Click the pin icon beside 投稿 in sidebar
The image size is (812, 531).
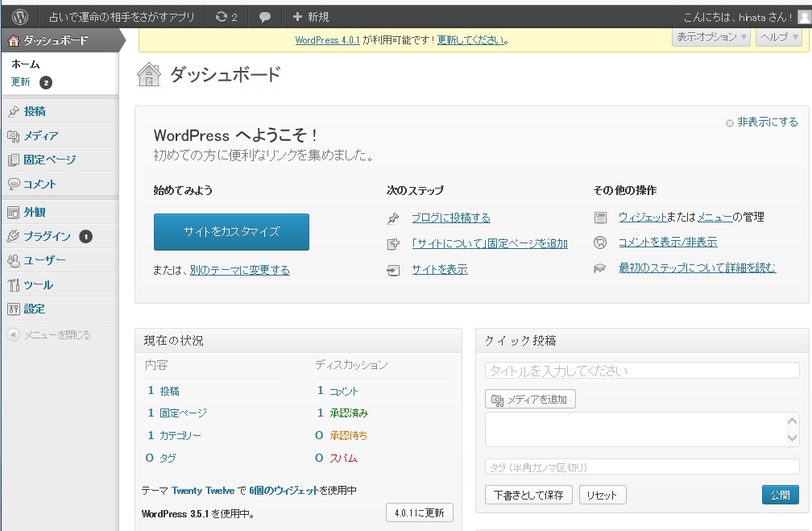tap(14, 111)
